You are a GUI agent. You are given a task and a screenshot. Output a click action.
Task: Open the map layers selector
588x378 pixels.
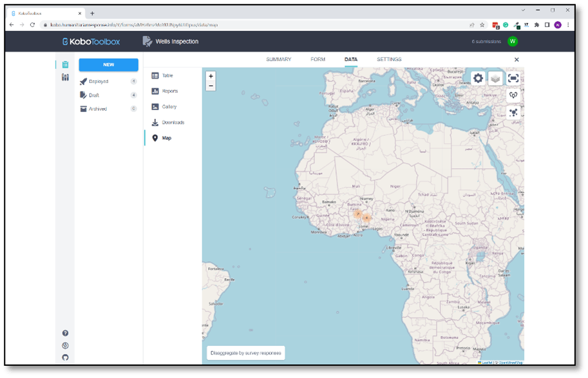pos(495,79)
